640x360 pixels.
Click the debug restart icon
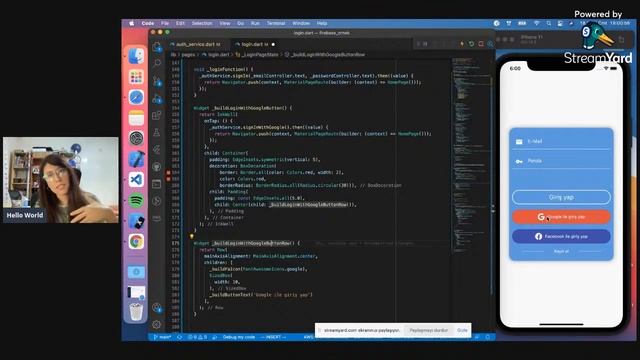(471, 44)
